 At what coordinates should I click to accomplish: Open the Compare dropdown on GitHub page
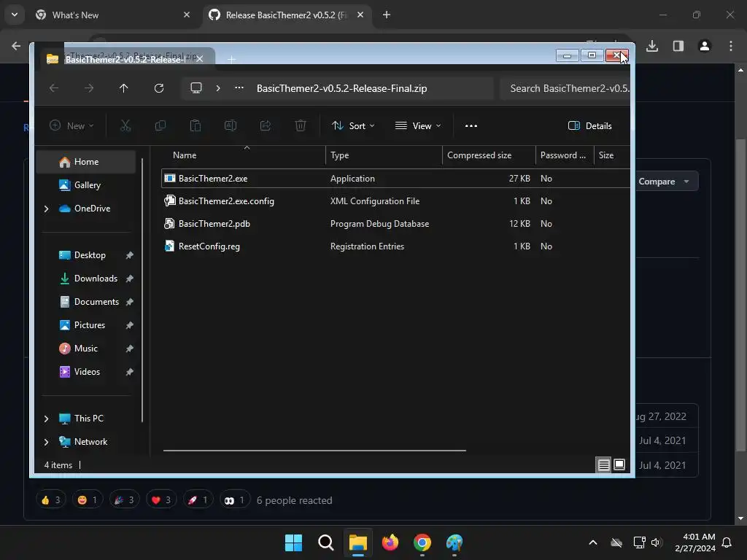[664, 182]
